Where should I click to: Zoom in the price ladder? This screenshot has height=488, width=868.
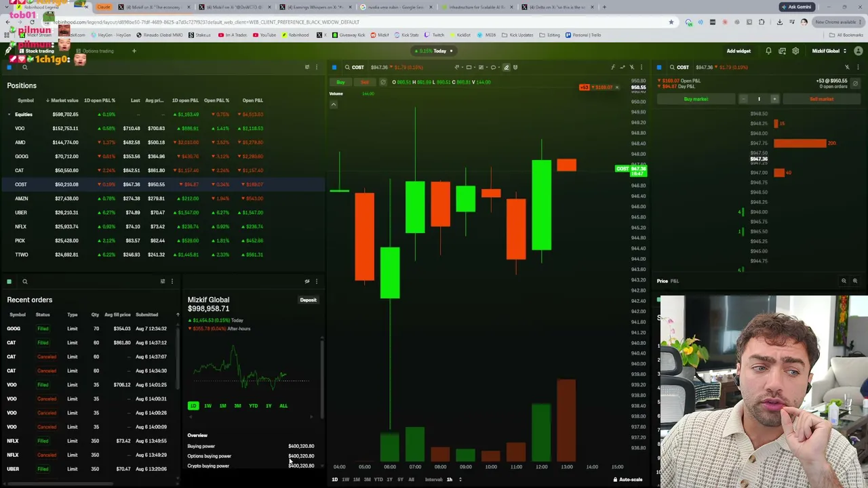(854, 281)
